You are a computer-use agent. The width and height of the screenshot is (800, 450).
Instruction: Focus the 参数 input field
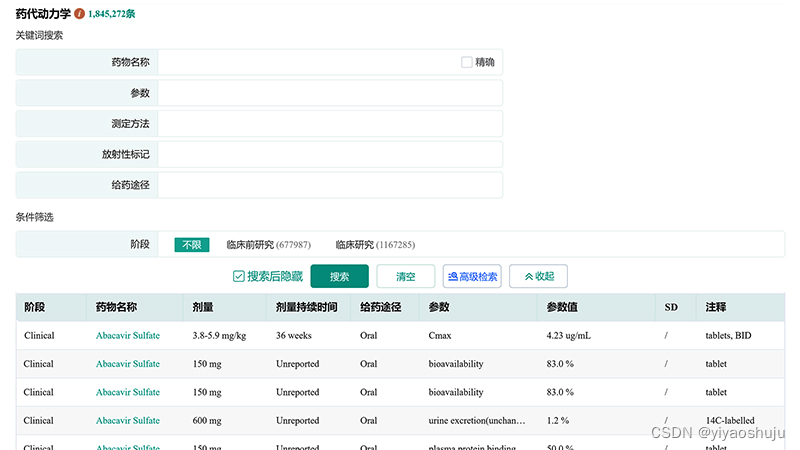point(330,93)
